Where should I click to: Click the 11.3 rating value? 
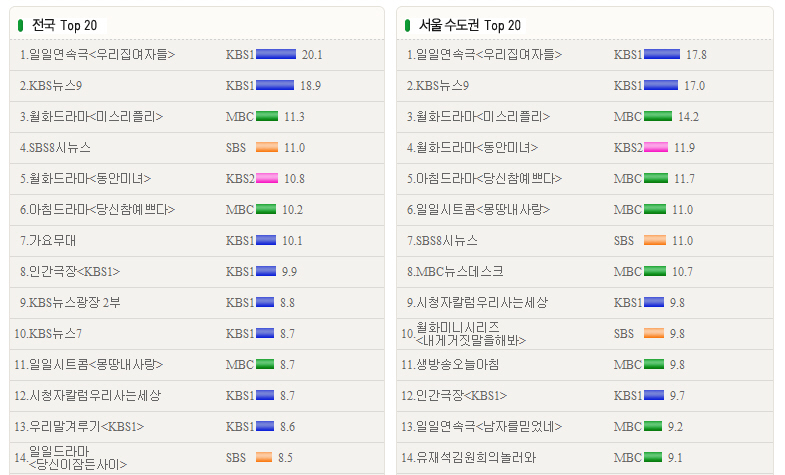[x=294, y=117]
